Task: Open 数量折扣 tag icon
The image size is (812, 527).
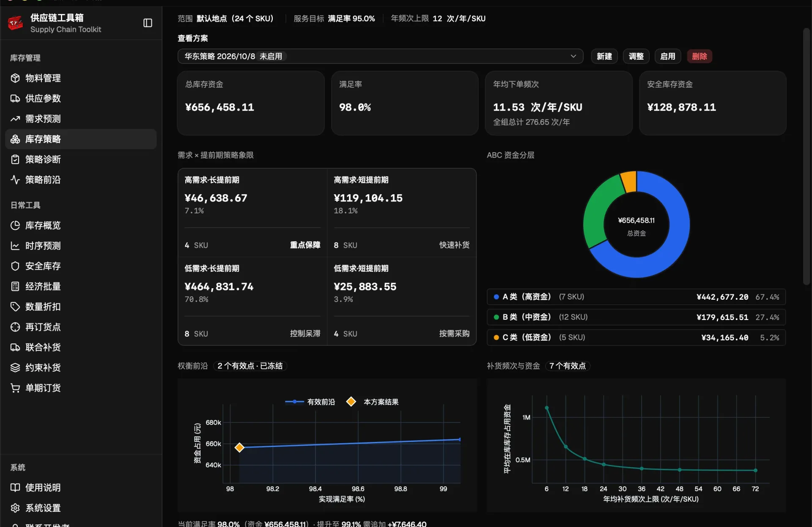Action: (15, 306)
